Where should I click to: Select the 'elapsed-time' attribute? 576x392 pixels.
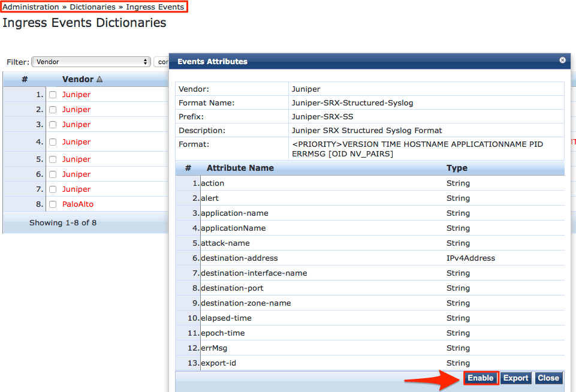(370, 318)
